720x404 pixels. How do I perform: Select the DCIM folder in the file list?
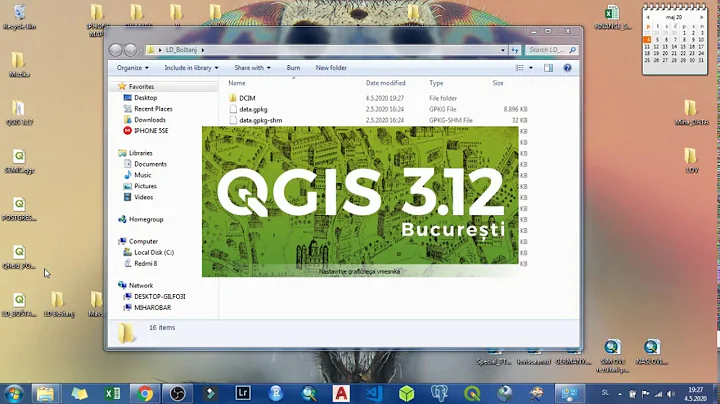247,98
